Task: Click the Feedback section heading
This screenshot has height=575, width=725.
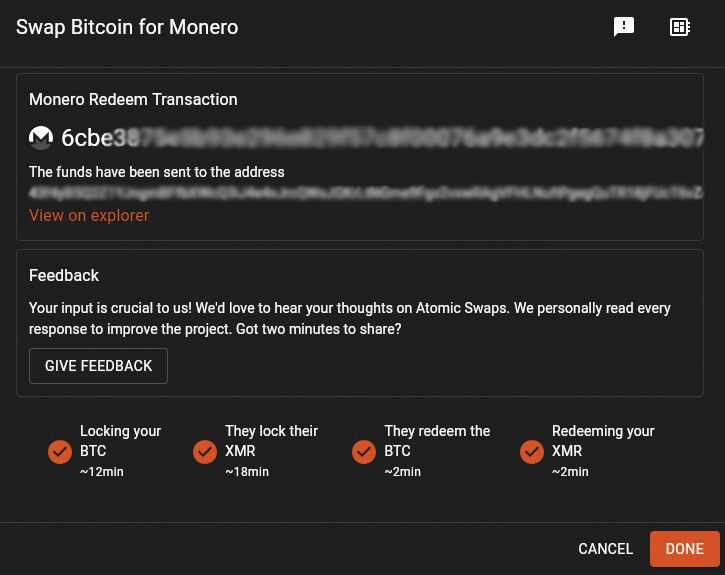Action: [x=64, y=275]
